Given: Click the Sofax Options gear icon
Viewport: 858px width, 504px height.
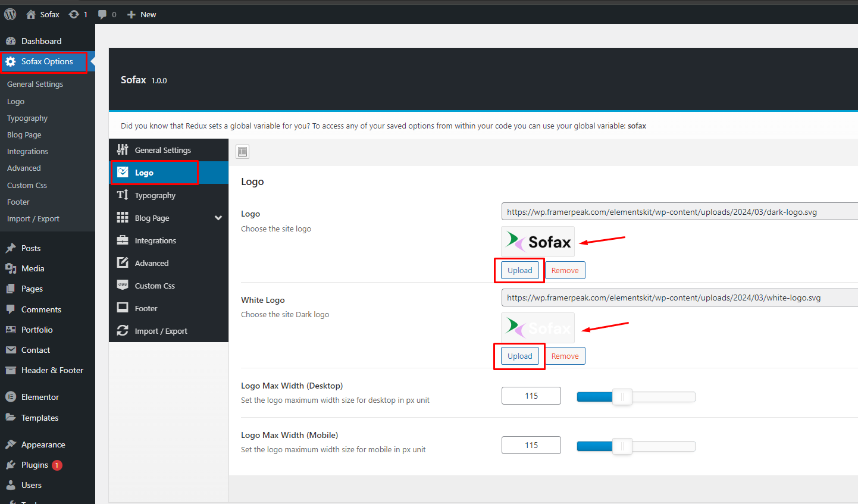Looking at the screenshot, I should pyautogui.click(x=11, y=61).
